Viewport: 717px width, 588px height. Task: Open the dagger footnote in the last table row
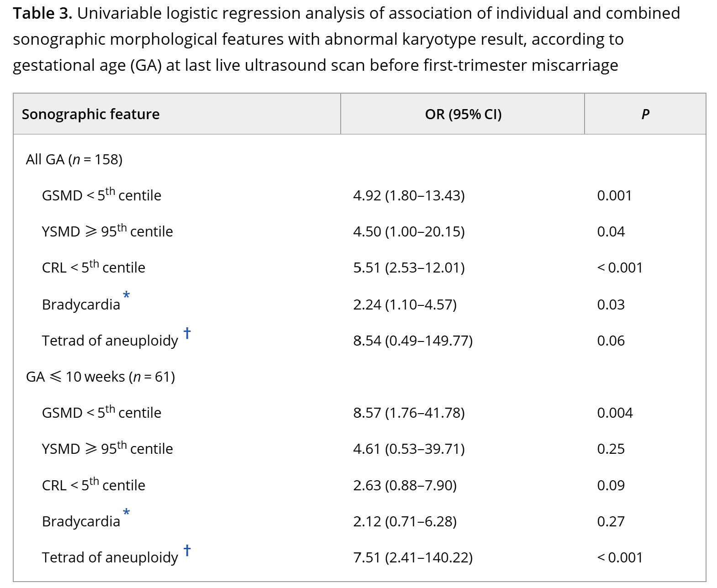coord(187,550)
